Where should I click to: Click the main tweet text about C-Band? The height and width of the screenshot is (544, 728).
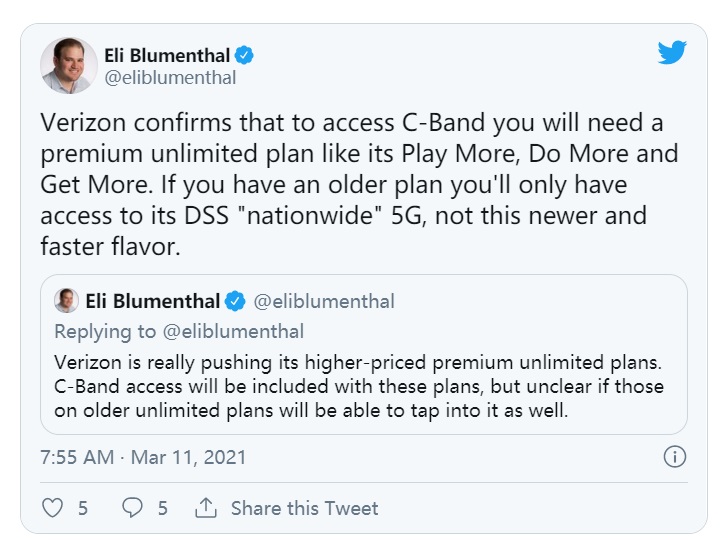pos(359,184)
